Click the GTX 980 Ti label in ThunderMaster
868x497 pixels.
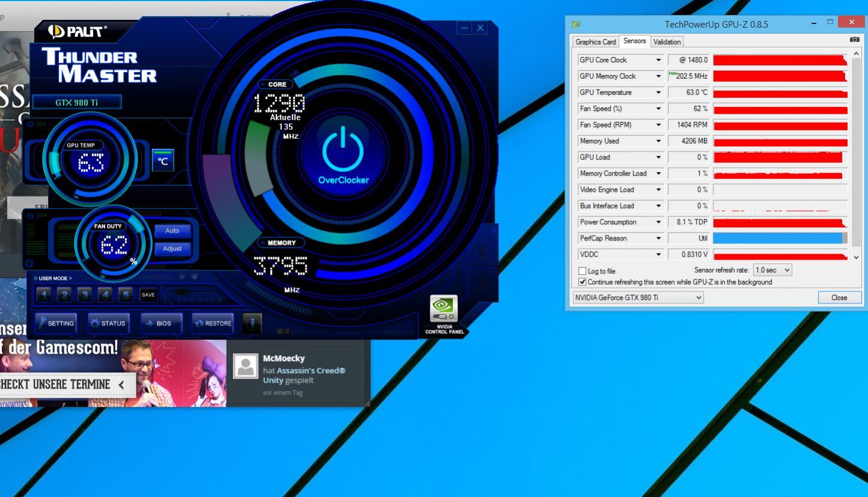pos(76,103)
